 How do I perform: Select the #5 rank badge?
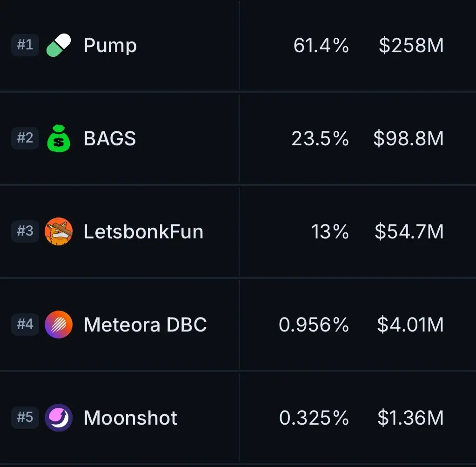pyautogui.click(x=25, y=417)
